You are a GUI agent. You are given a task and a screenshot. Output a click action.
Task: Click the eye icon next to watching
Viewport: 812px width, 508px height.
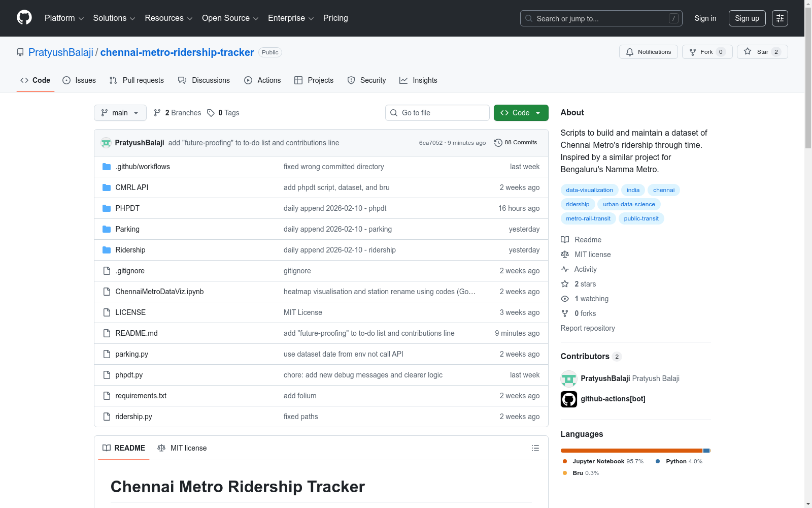click(x=565, y=299)
